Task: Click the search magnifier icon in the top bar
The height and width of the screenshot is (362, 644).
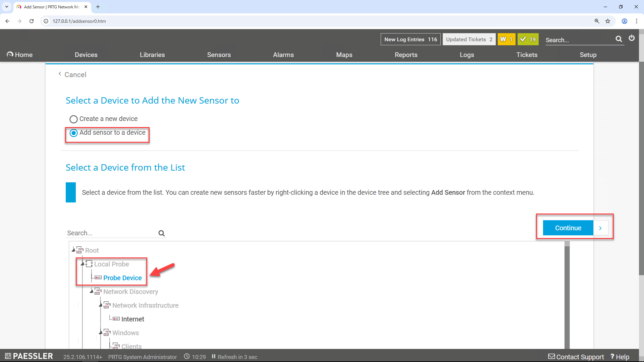Action: click(x=619, y=39)
